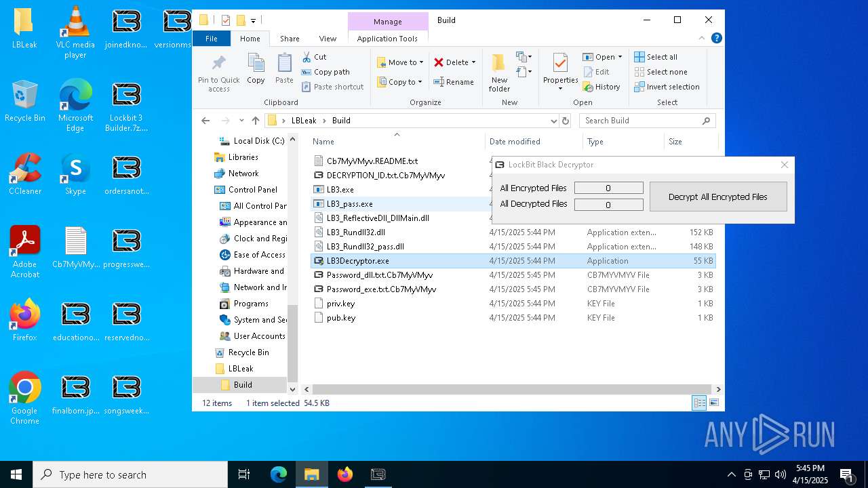The image size is (868, 488).
Task: Select the Home ribbon tab
Action: coord(250,39)
